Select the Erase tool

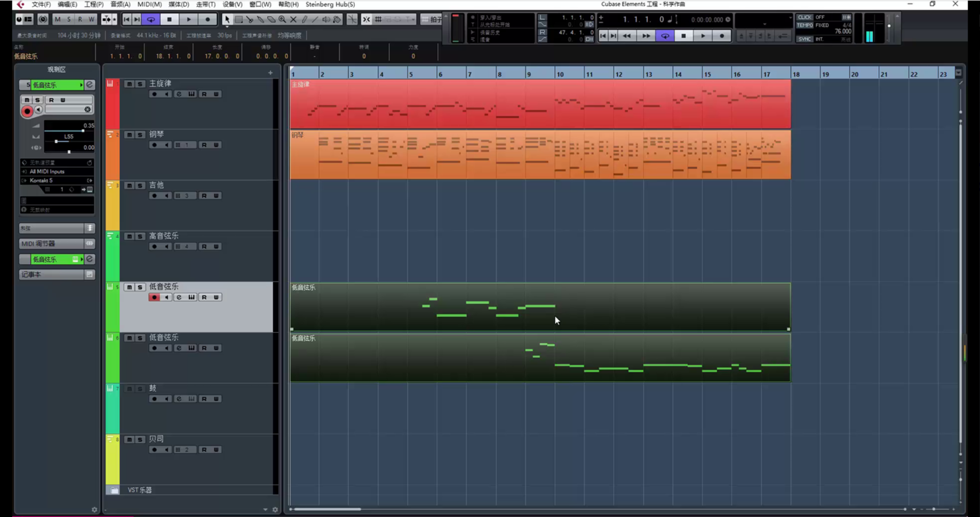[x=272, y=19]
